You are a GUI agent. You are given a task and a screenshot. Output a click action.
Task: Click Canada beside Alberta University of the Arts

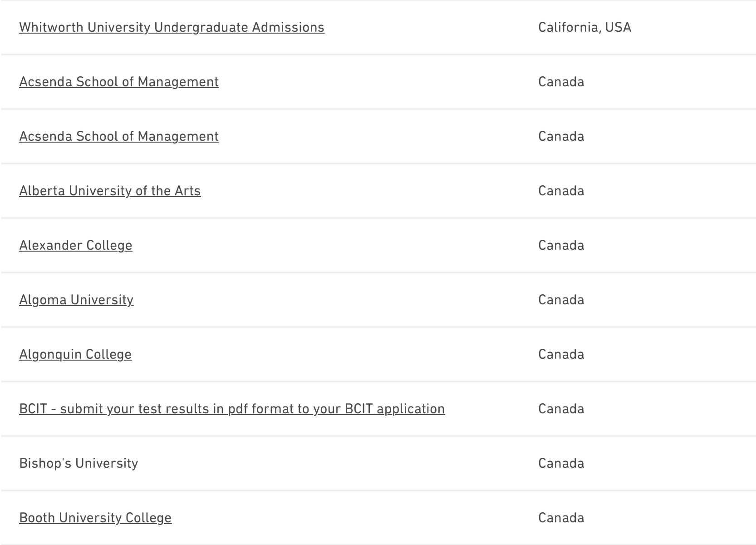pos(561,191)
